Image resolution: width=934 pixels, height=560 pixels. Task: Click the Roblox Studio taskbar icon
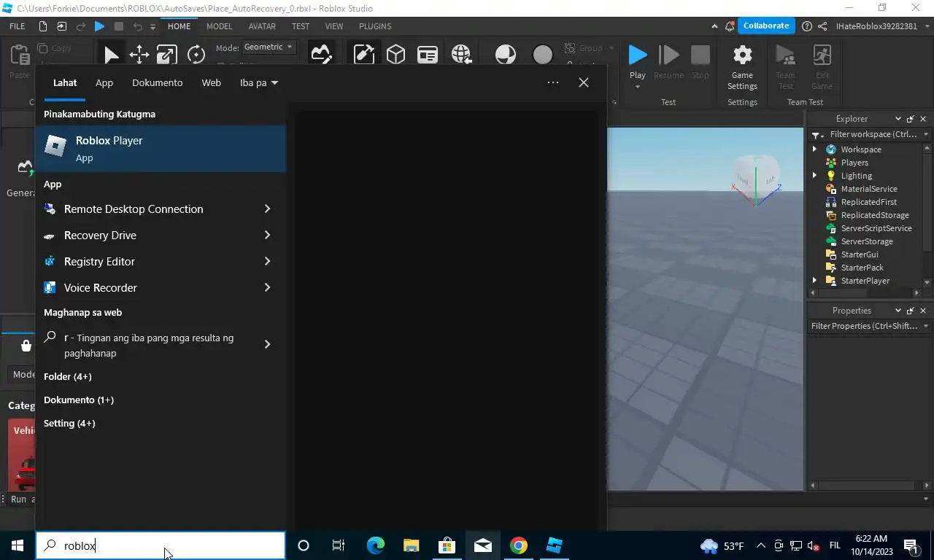click(555, 545)
